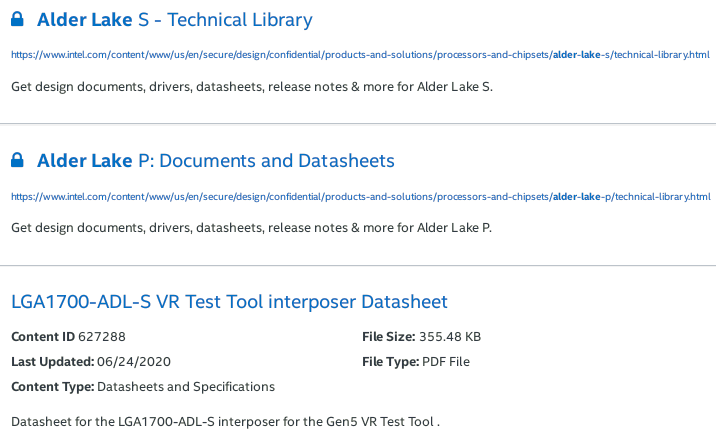This screenshot has width=716, height=448.
Task: Select the content ID number 627288
Action: click(x=101, y=337)
